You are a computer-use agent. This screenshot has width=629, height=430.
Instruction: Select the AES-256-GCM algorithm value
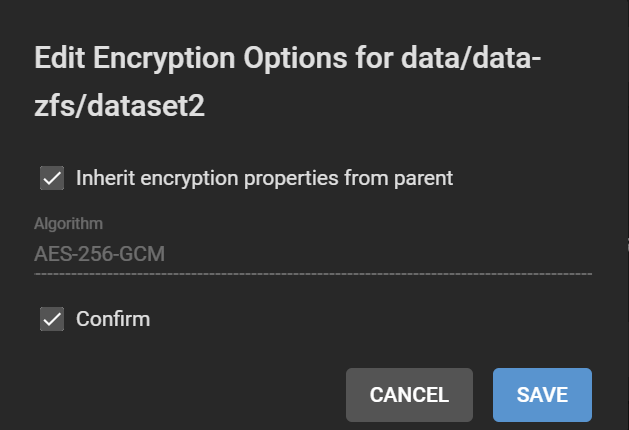coord(100,254)
